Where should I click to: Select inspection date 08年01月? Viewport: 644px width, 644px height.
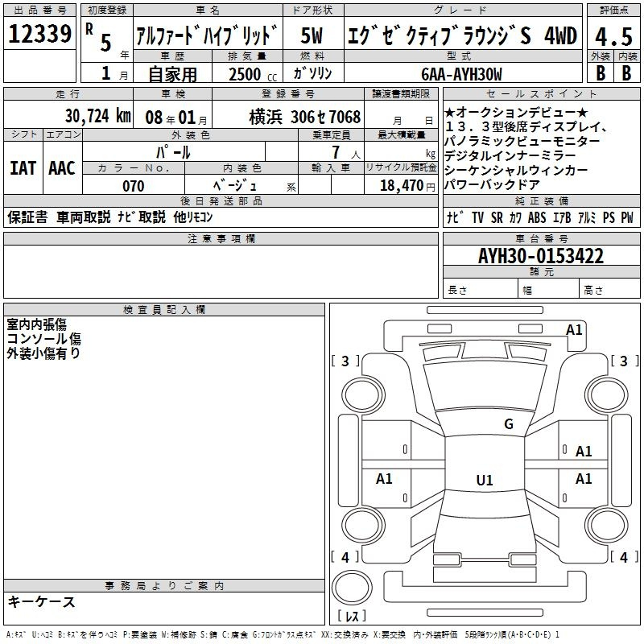point(176,118)
